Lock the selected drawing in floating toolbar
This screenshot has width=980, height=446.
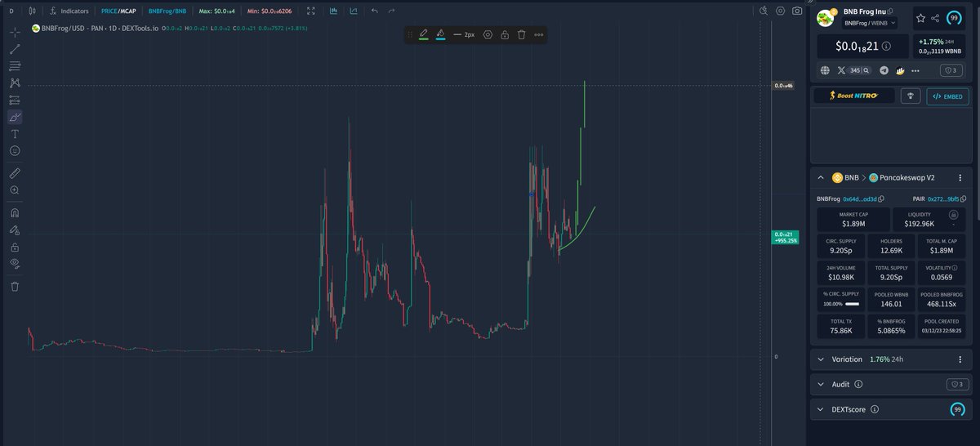(x=505, y=35)
